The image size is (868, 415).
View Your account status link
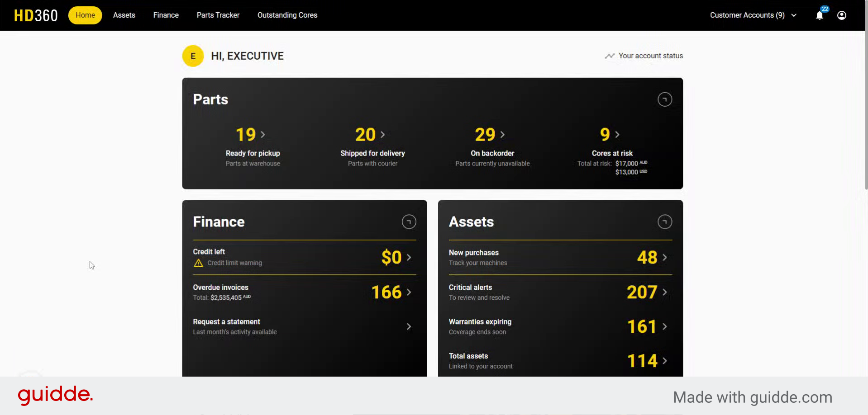pyautogui.click(x=644, y=56)
